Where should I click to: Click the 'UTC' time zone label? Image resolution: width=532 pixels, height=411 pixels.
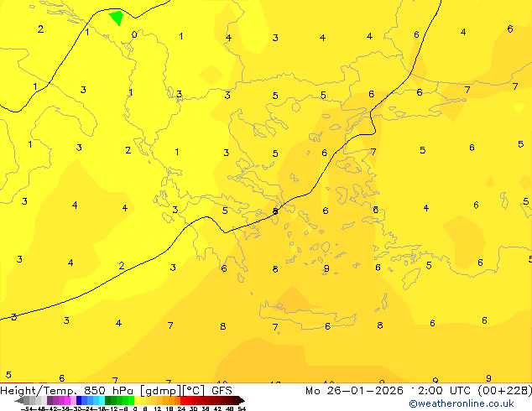[460, 391]
